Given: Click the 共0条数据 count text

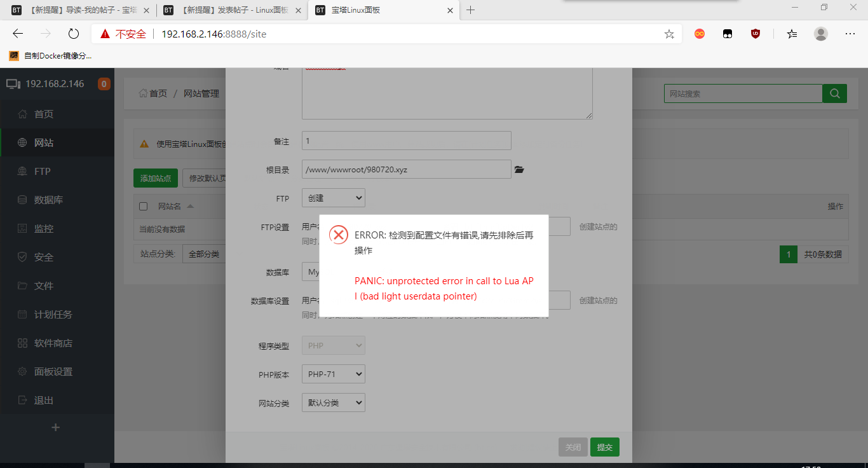Looking at the screenshot, I should (823, 254).
